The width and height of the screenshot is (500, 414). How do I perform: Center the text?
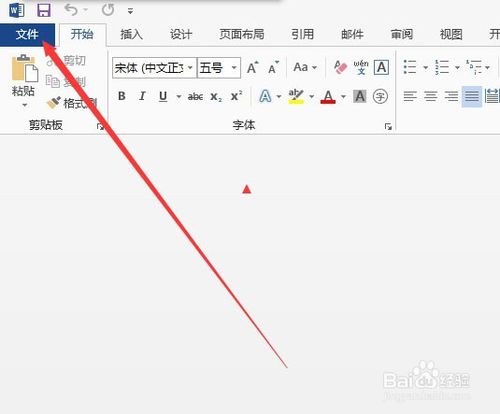coord(431,97)
